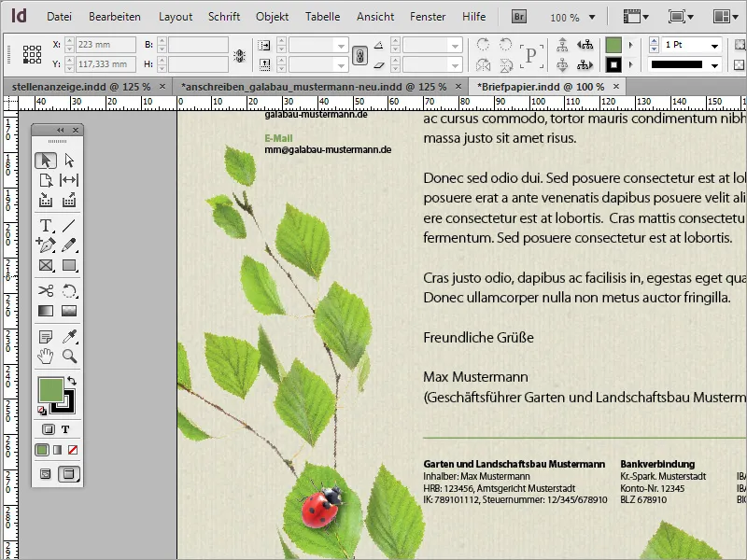
Task: Open the shear angle dropdown
Action: pos(455,65)
